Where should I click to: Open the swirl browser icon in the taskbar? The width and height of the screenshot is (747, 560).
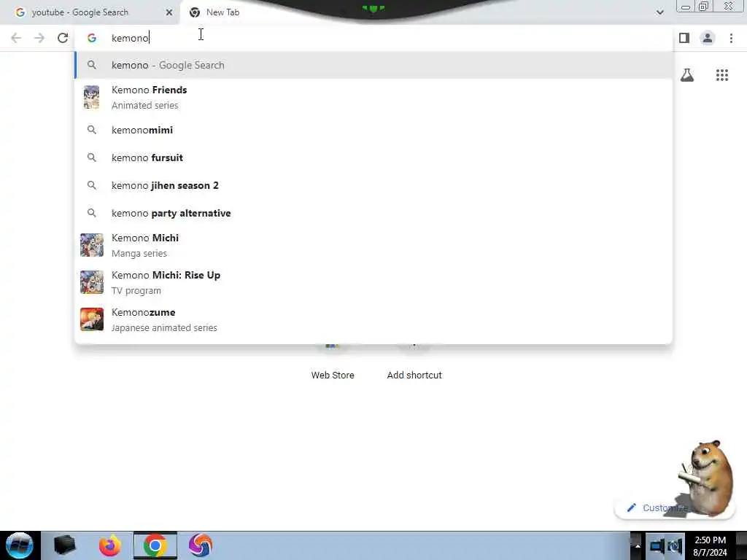(201, 545)
